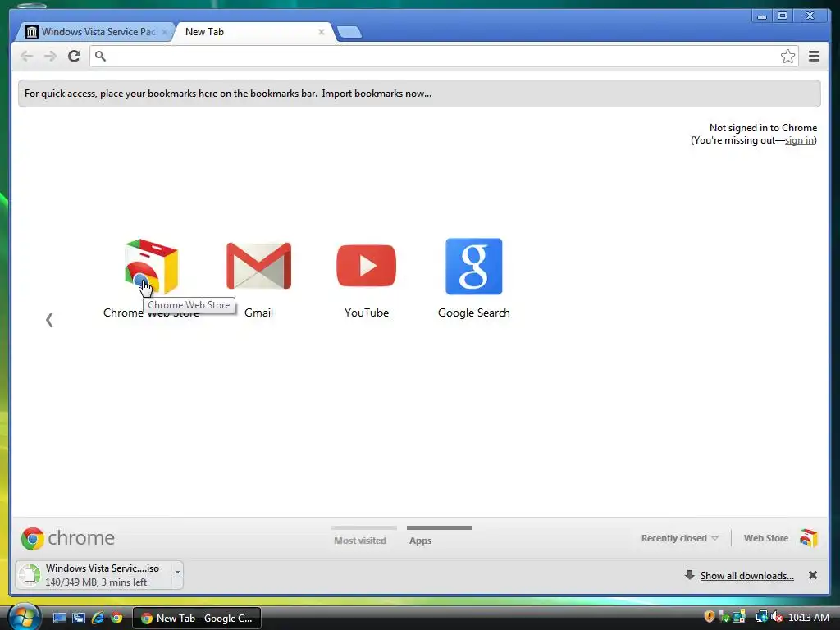This screenshot has height=630, width=840.
Task: Go to previous apps page chevron
Action: click(49, 320)
